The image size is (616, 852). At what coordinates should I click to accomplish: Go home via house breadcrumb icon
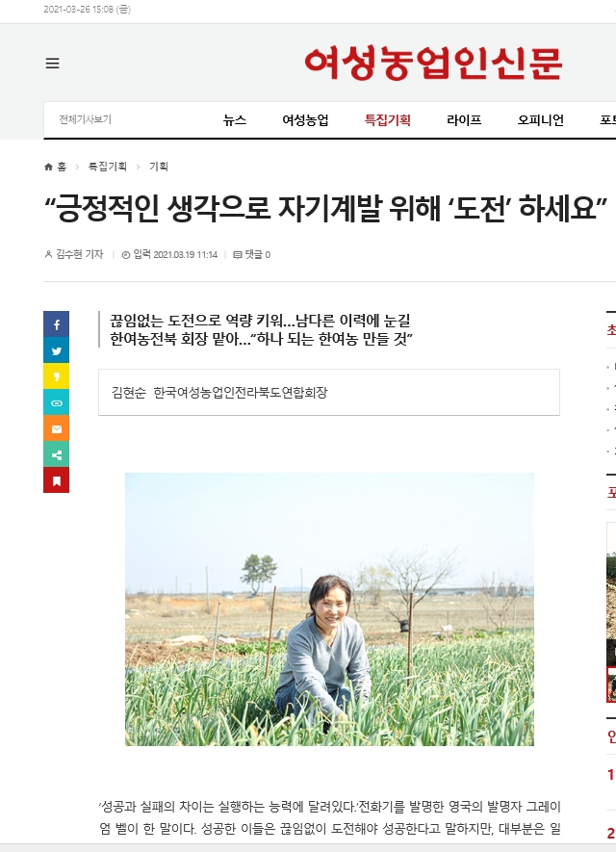coord(49,167)
